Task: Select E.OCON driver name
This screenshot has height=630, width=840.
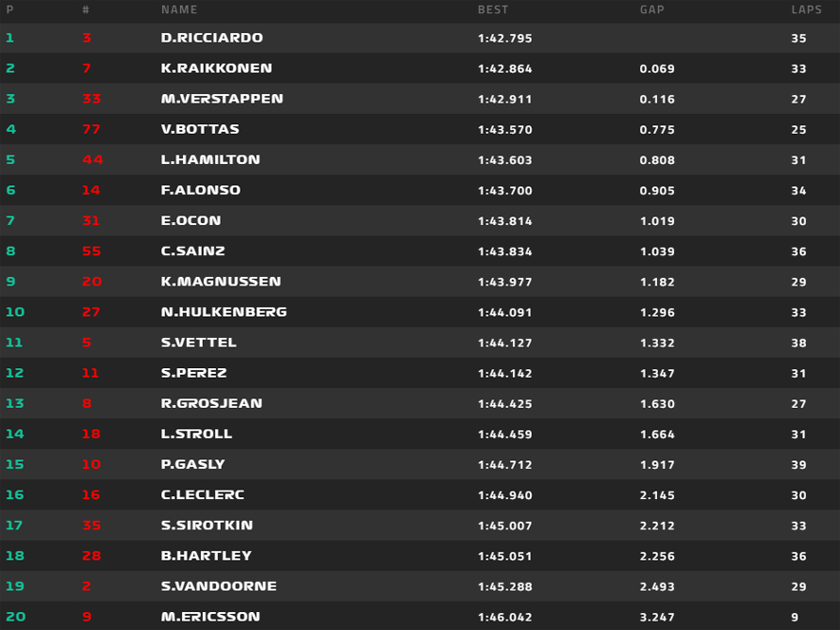Action: pyautogui.click(x=191, y=220)
